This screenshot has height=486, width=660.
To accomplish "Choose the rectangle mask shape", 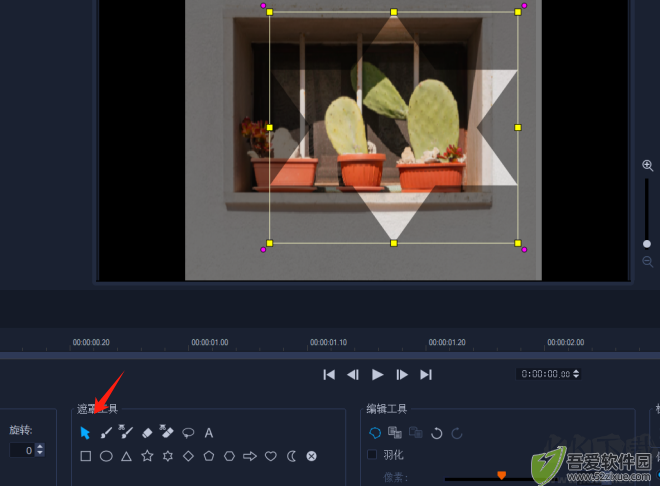I will click(x=85, y=456).
